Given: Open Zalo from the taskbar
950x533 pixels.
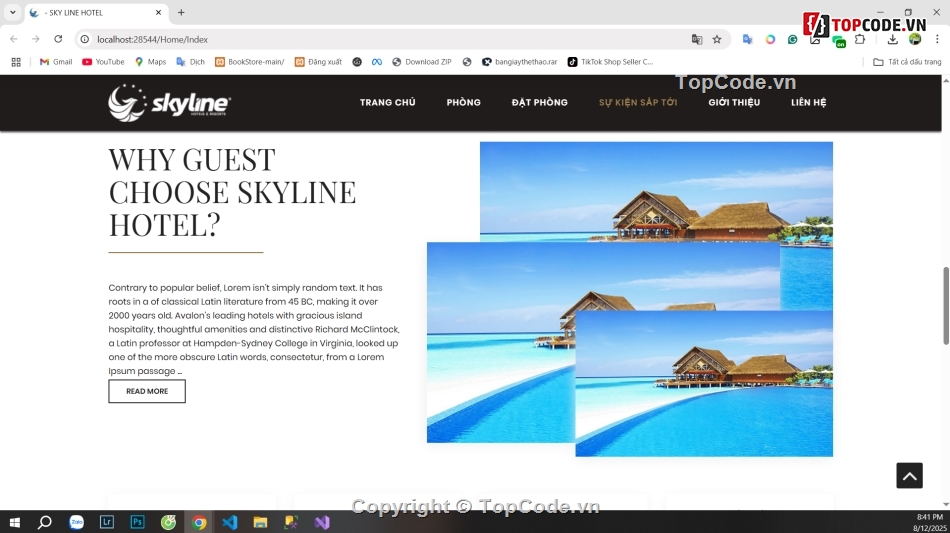Looking at the screenshot, I should [x=76, y=522].
